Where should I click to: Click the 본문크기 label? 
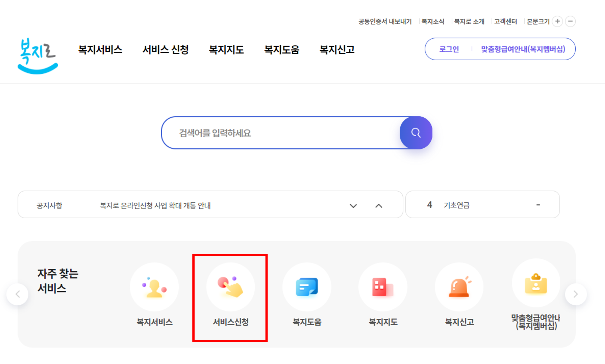click(538, 21)
